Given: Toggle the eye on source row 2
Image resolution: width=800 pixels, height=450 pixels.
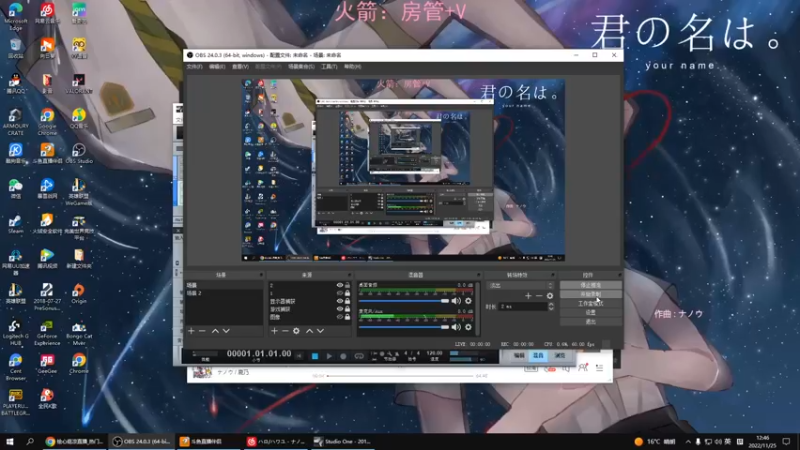Looking at the screenshot, I should click(x=340, y=285).
